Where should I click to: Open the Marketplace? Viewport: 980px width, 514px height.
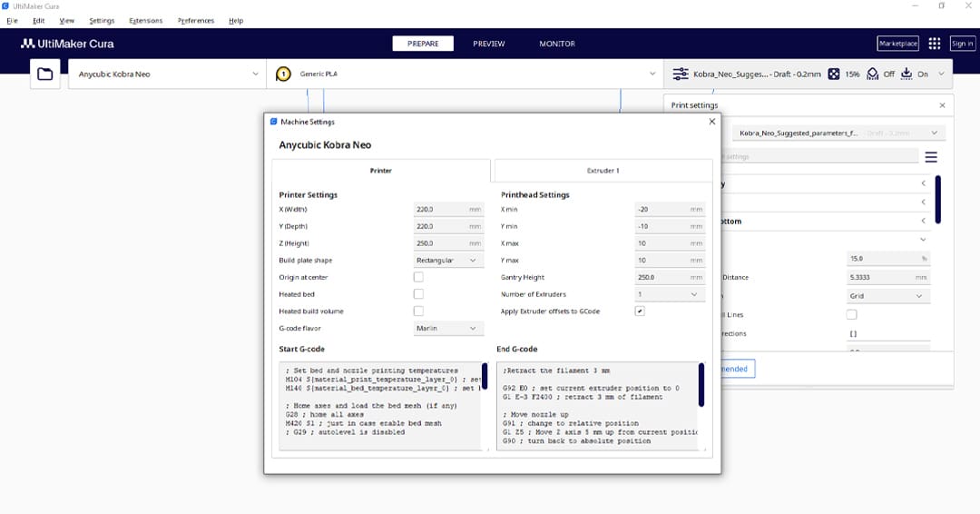898,44
